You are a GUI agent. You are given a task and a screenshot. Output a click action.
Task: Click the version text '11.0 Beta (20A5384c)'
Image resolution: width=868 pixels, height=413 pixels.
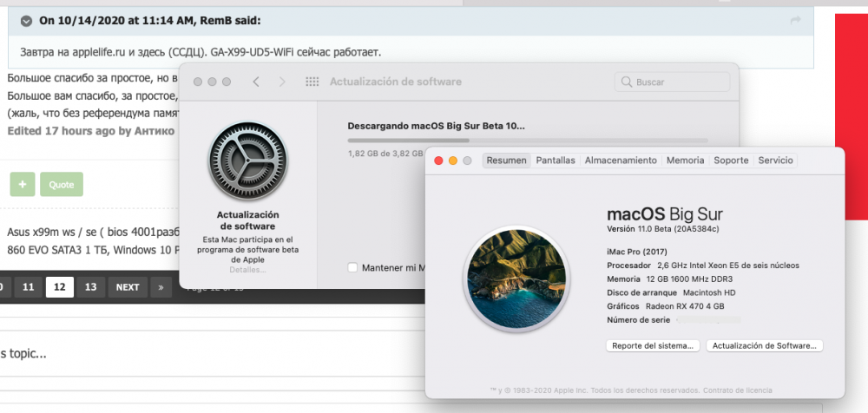[x=678, y=229]
